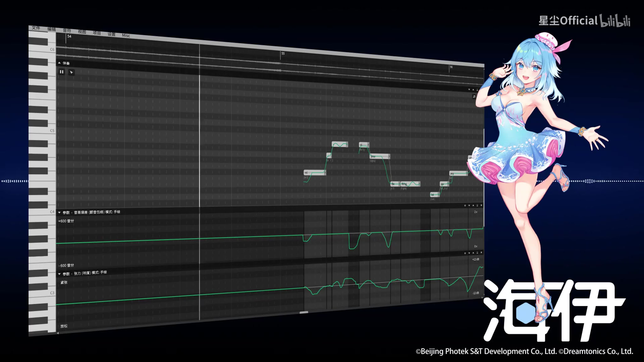Open the 文件 (File) menu
This screenshot has height=362, width=644.
pyautogui.click(x=36, y=28)
